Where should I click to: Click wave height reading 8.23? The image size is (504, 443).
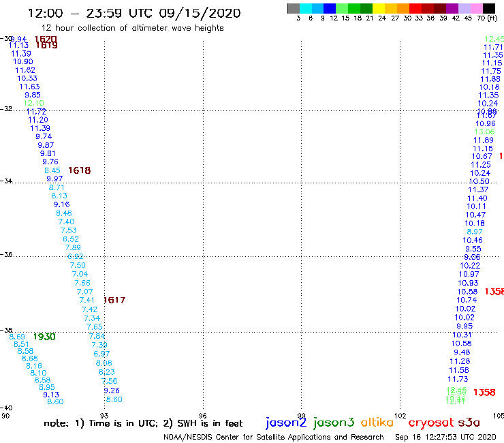pos(106,372)
